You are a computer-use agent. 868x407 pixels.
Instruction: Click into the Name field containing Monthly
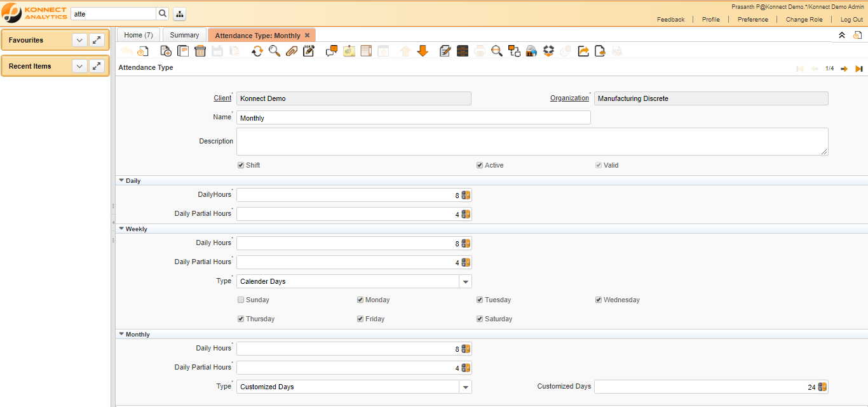pos(414,117)
